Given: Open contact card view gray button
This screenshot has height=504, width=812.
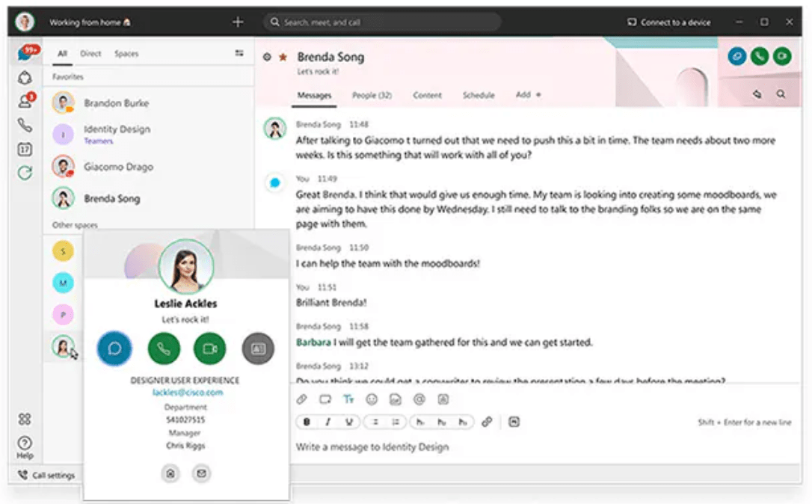Looking at the screenshot, I should click(x=258, y=348).
